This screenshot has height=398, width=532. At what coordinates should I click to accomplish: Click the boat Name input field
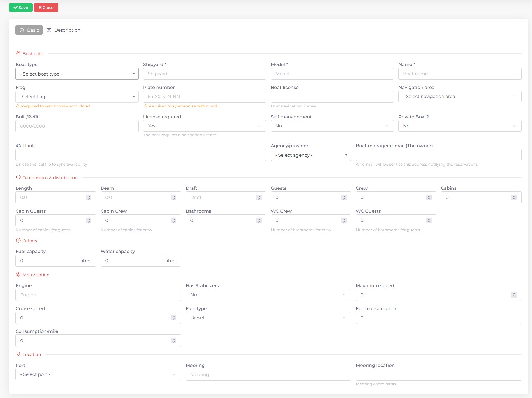[460, 74]
